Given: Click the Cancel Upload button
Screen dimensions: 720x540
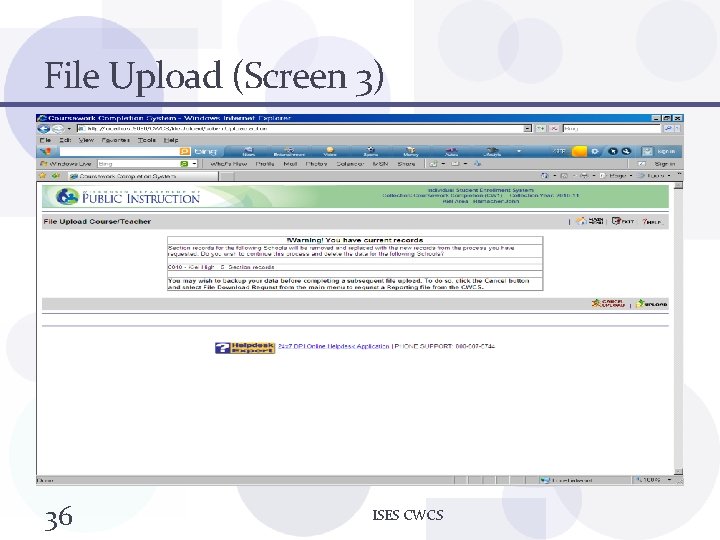Looking at the screenshot, I should pos(608,304).
